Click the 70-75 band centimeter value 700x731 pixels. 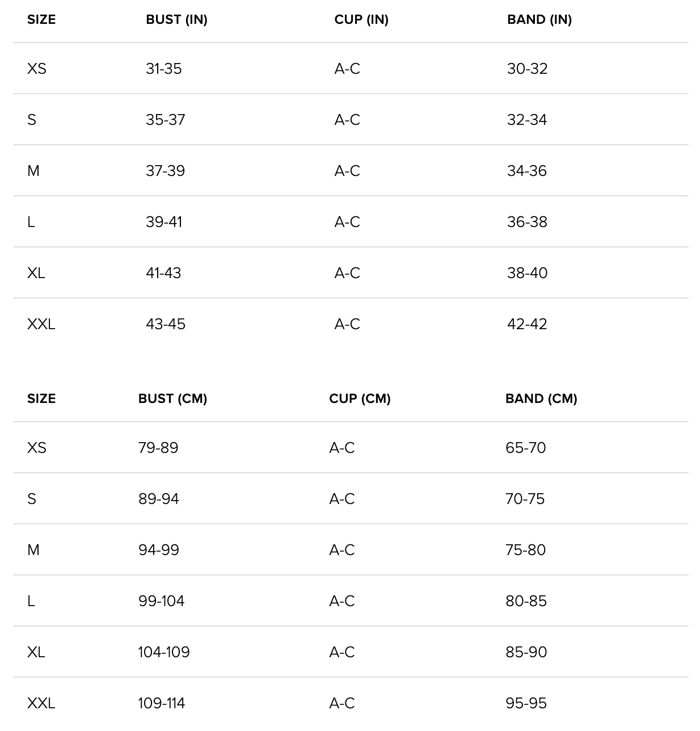click(x=525, y=499)
